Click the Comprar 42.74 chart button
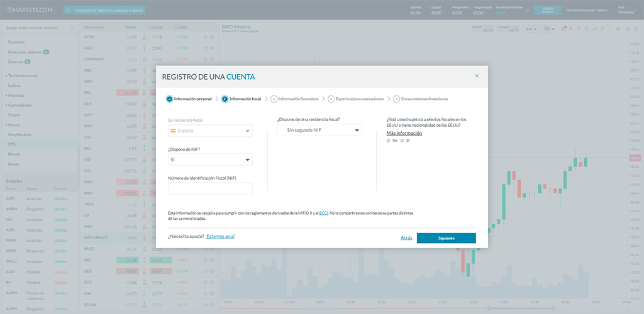The image size is (644, 314). click(508, 29)
